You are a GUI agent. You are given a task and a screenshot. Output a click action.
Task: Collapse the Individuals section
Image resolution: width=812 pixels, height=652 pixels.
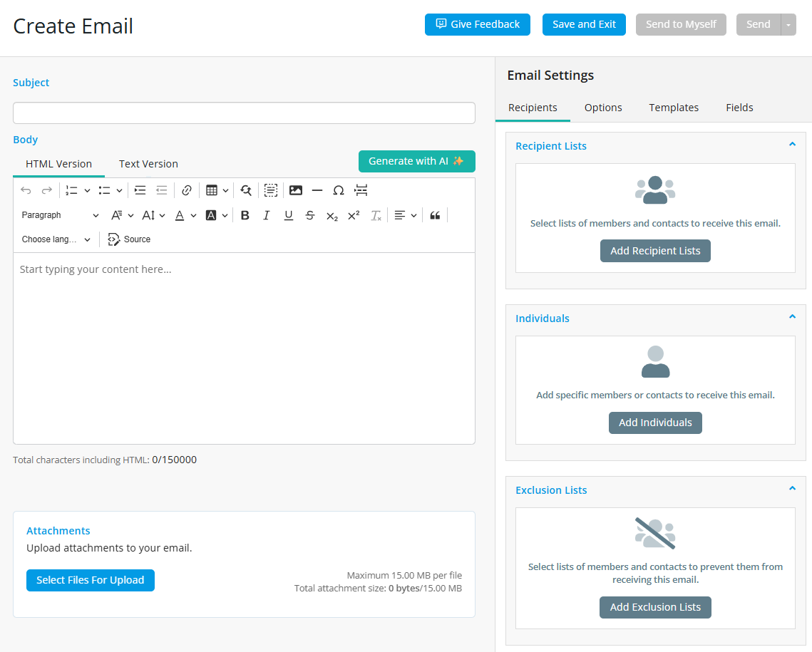click(x=792, y=316)
